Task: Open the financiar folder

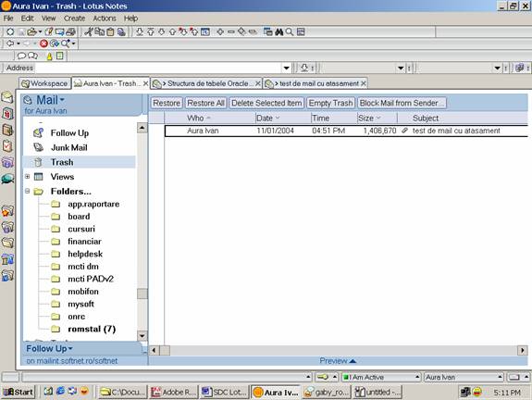Action: pos(84,242)
